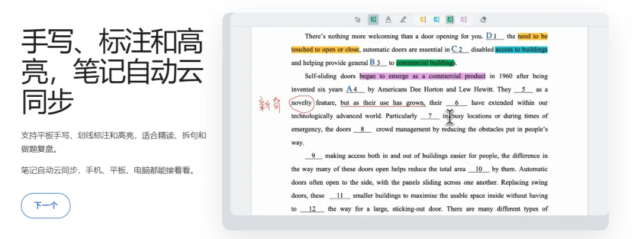Viewport: 644px width, 239px height.
Task: Click the circled word 'novelty'
Action: point(302,103)
